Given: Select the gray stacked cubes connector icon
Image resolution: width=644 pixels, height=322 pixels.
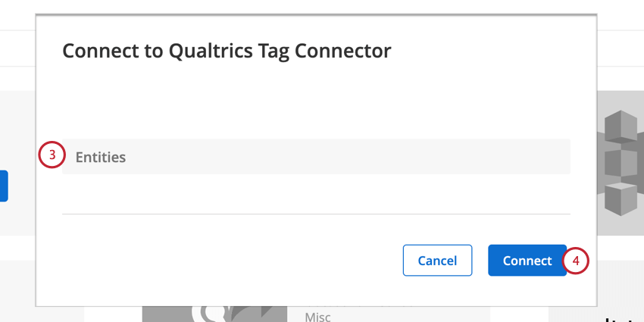Looking at the screenshot, I should point(621,163).
